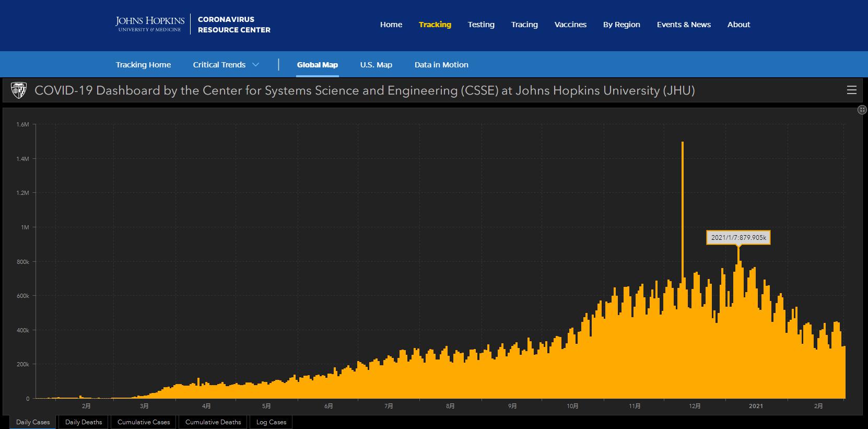Image resolution: width=868 pixels, height=429 pixels.
Task: Click the dashboard title text
Action: click(x=365, y=90)
